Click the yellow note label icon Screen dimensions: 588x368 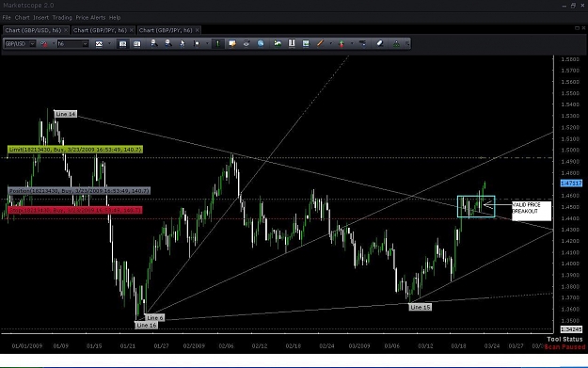click(232, 44)
